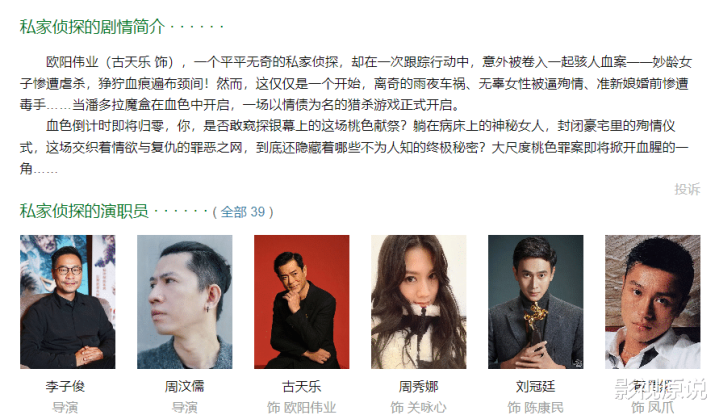Open 古天乐 photo with red background
This screenshot has width=719, height=415.
point(301,302)
